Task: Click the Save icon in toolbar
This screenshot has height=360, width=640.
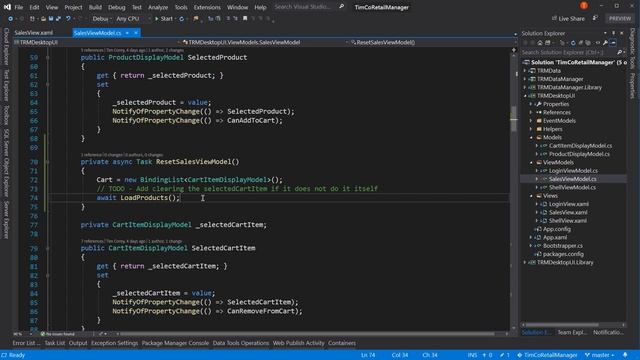Action: click(51, 19)
